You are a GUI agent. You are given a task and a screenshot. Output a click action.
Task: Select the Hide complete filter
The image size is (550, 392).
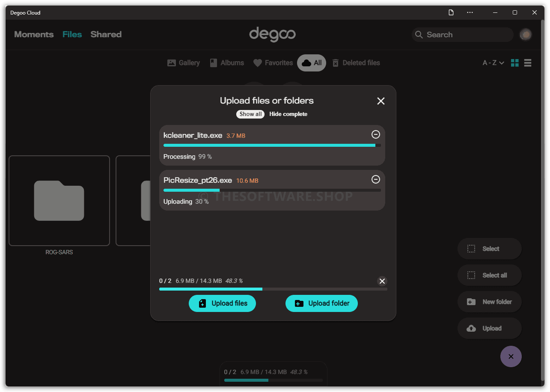[288, 114]
